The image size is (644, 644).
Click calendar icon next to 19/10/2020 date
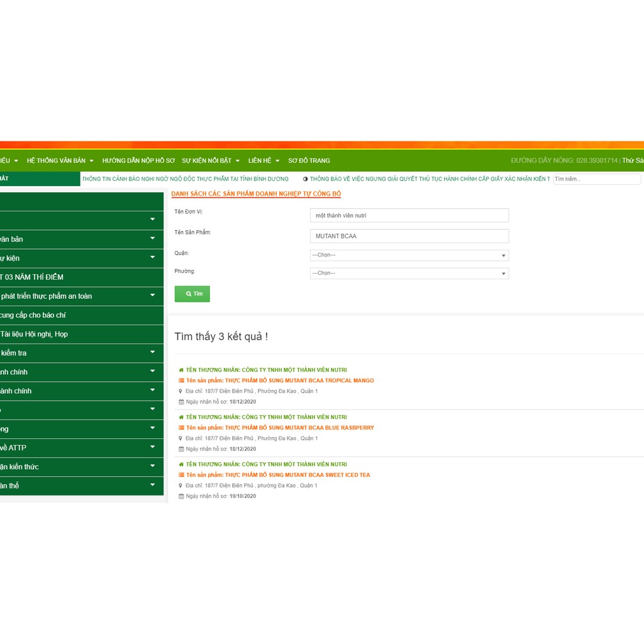pos(181,496)
